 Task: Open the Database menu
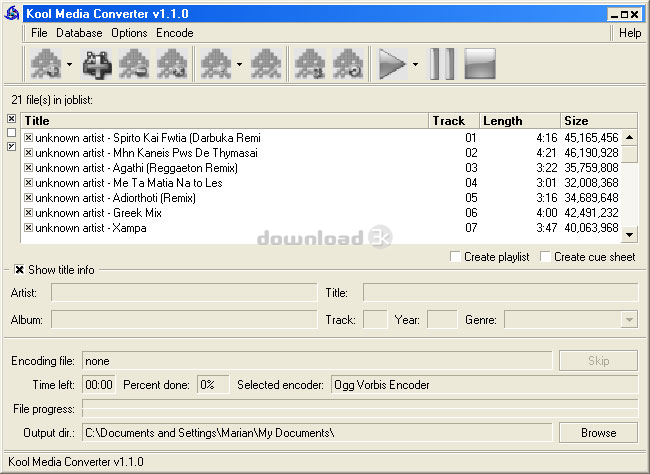click(79, 33)
